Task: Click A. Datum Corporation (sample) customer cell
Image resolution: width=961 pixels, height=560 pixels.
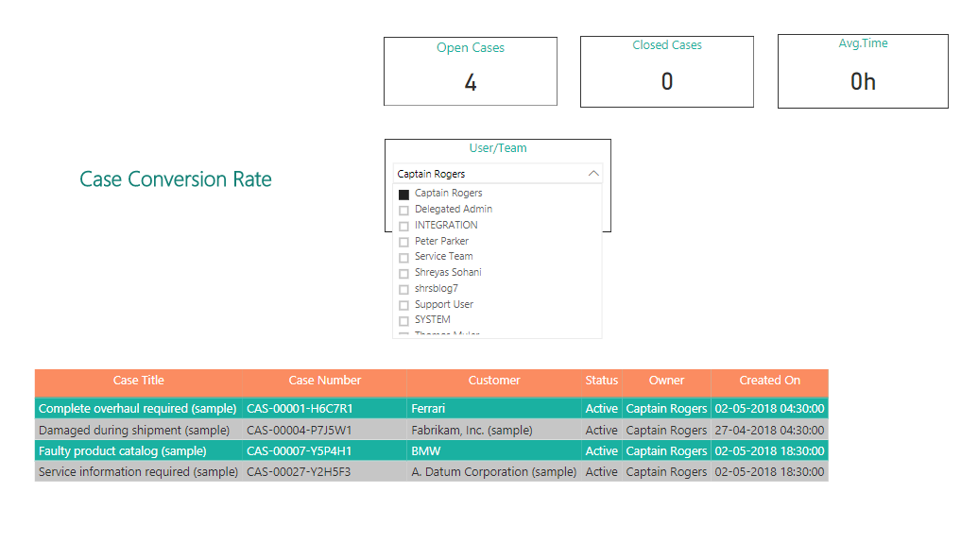Action: coord(493,472)
